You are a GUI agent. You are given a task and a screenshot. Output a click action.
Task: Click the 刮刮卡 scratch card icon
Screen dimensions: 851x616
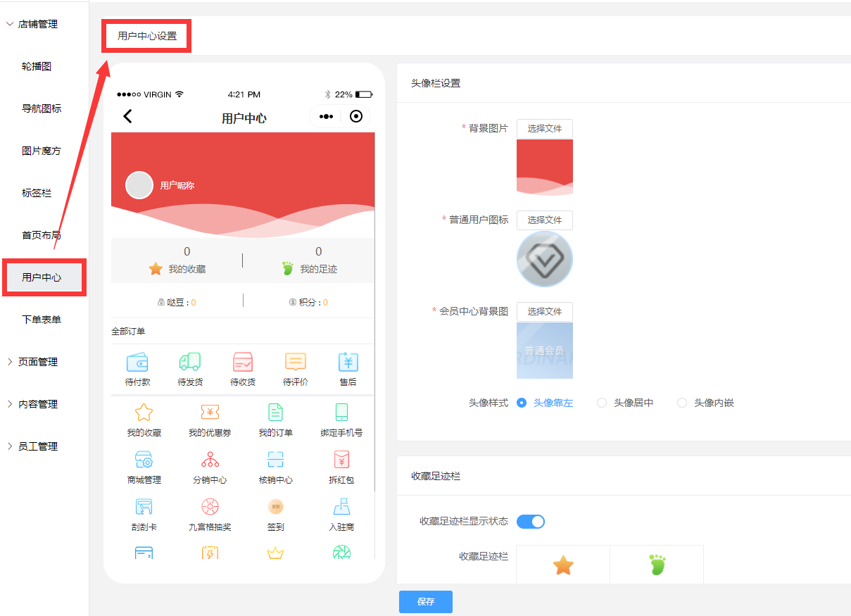(x=144, y=507)
